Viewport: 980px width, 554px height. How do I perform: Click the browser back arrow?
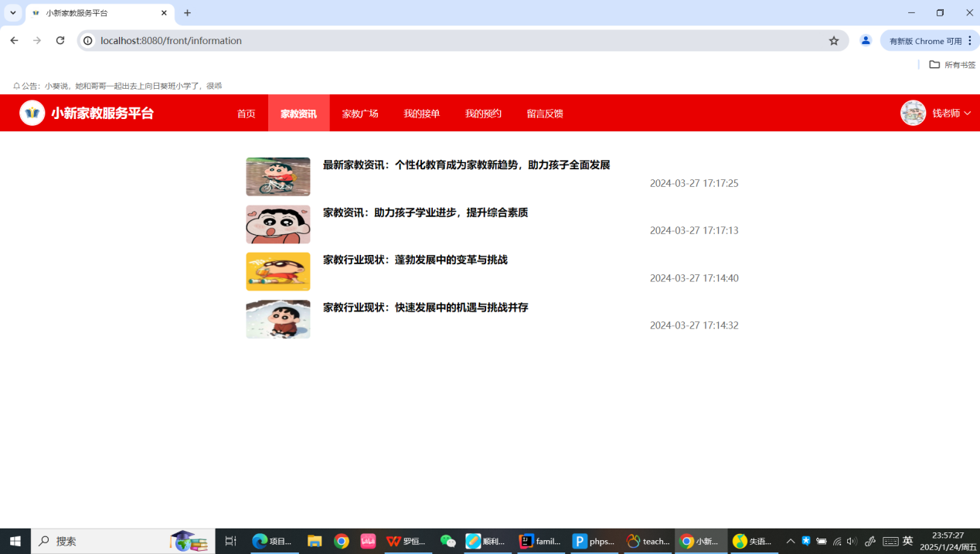click(x=14, y=40)
